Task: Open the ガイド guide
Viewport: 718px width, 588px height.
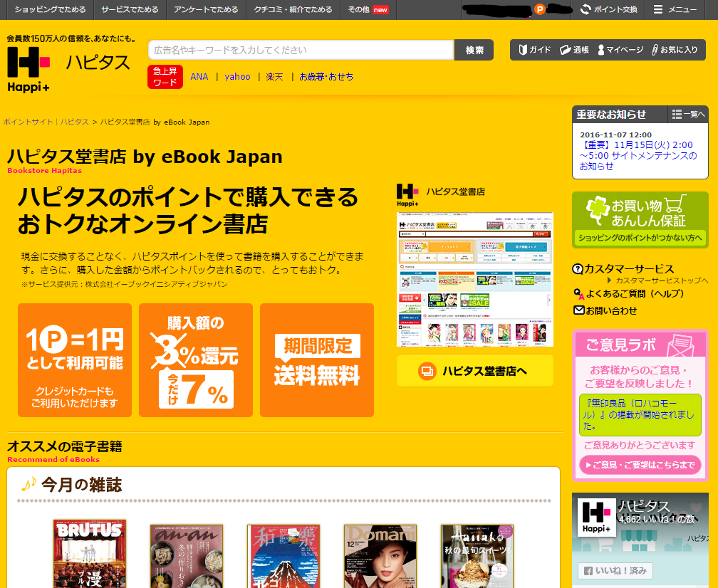Action: [x=534, y=50]
